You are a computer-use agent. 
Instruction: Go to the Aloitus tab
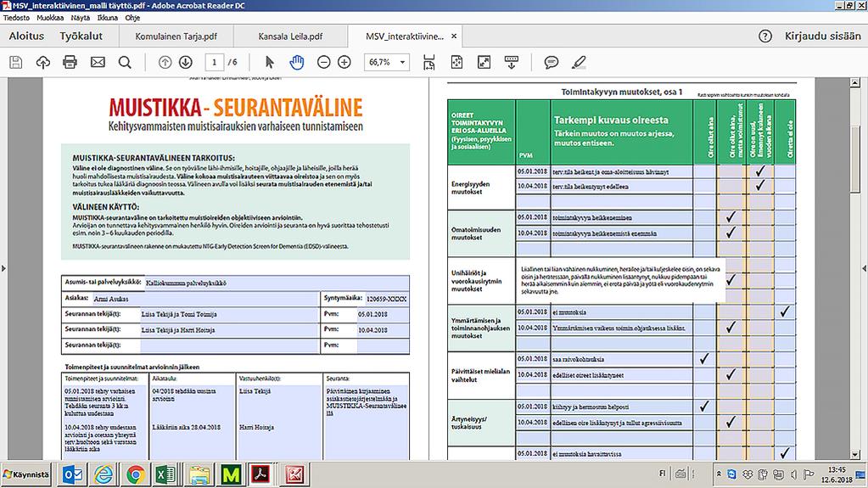click(x=26, y=36)
